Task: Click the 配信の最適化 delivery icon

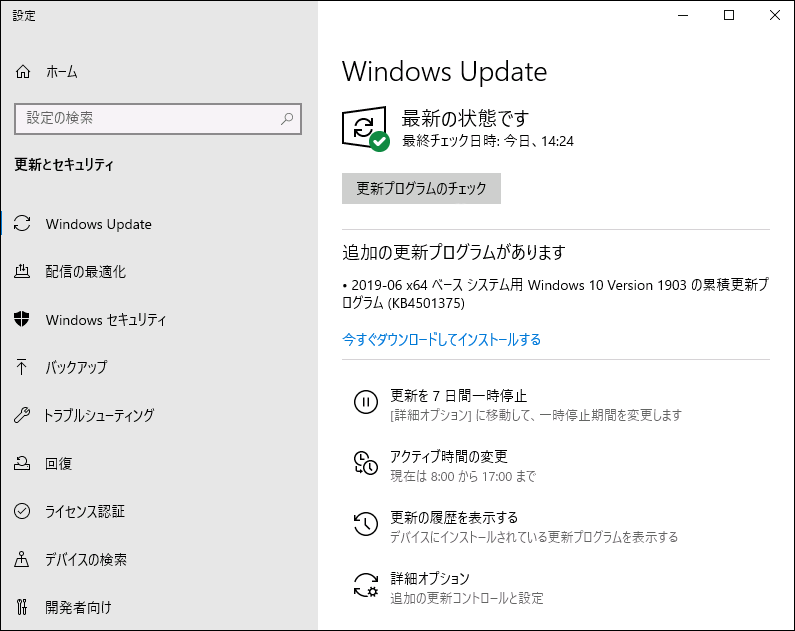Action: pyautogui.click(x=22, y=271)
